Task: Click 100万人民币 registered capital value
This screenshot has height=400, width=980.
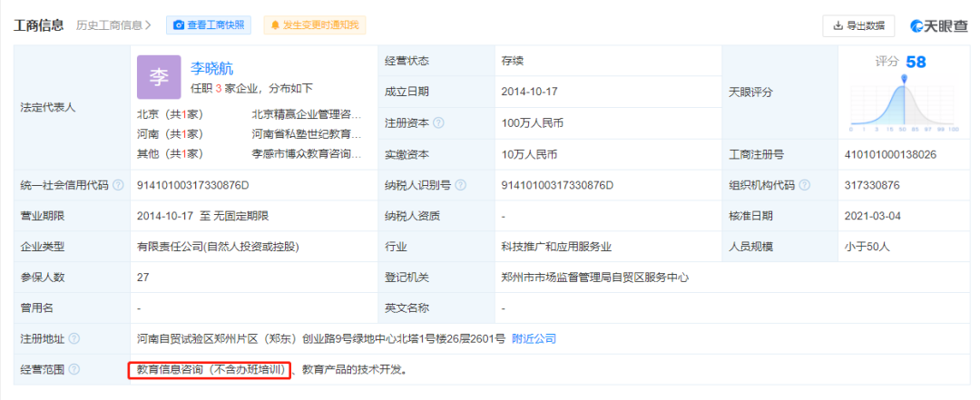Action: pyautogui.click(x=533, y=123)
